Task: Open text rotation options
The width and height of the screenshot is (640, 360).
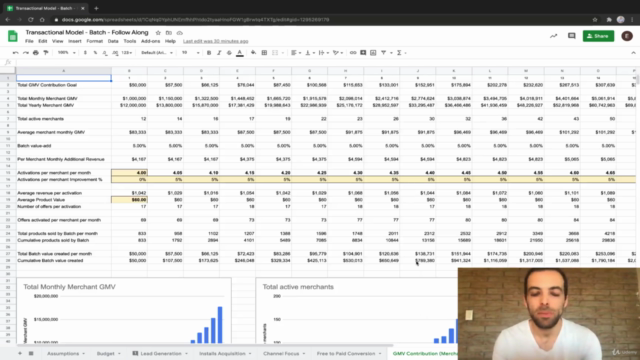Action: (x=337, y=53)
